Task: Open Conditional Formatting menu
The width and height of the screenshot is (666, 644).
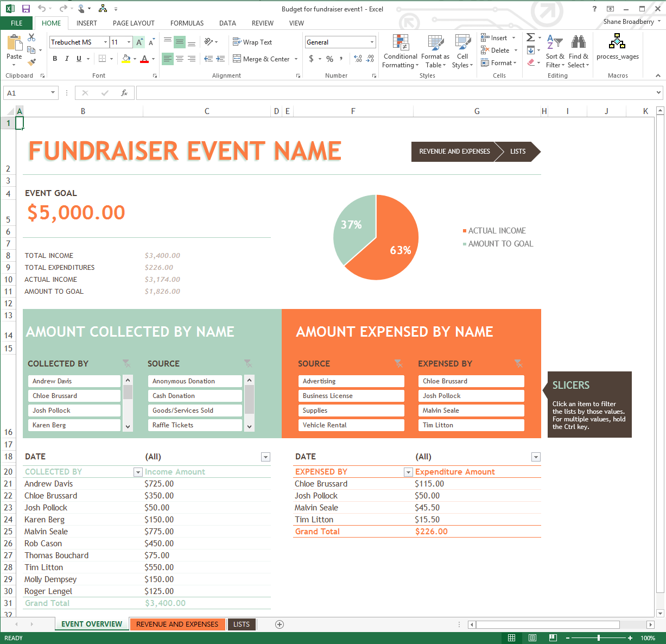Action: coord(400,51)
